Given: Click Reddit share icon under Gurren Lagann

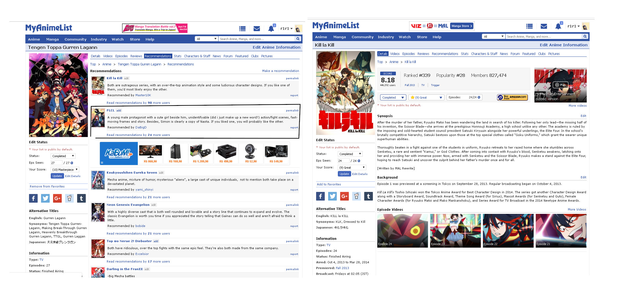Looking at the screenshot, I should click(x=69, y=198).
